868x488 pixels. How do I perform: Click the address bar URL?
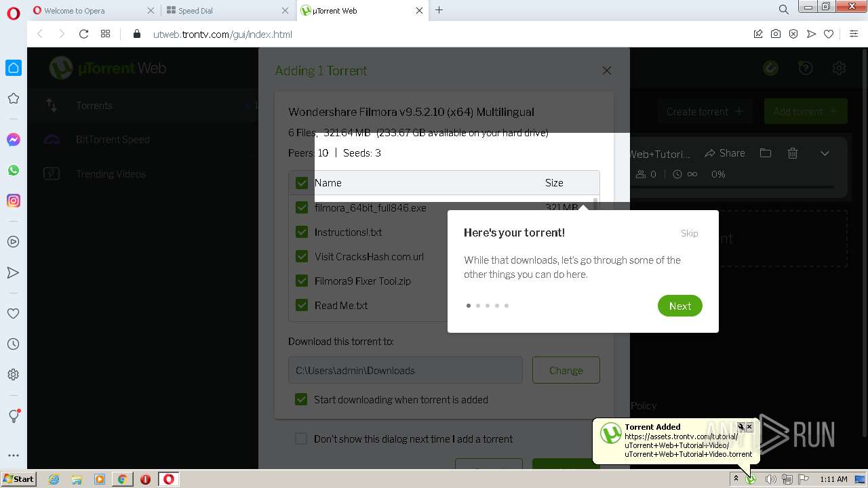tap(222, 34)
